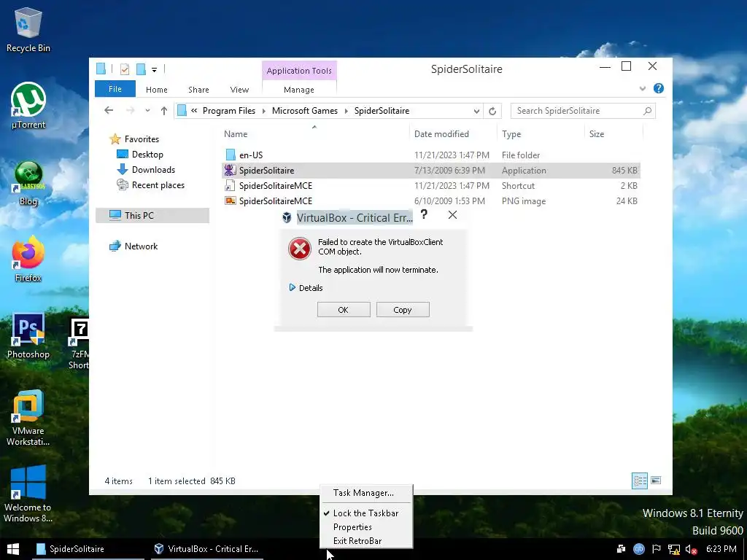Click the qBittorrent tray icon

(639, 549)
